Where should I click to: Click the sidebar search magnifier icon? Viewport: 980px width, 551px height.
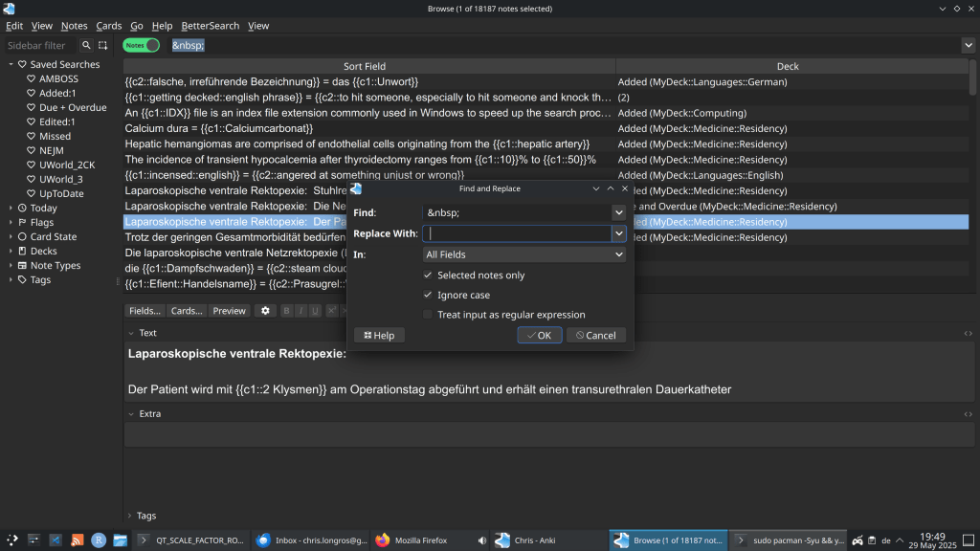(x=86, y=45)
